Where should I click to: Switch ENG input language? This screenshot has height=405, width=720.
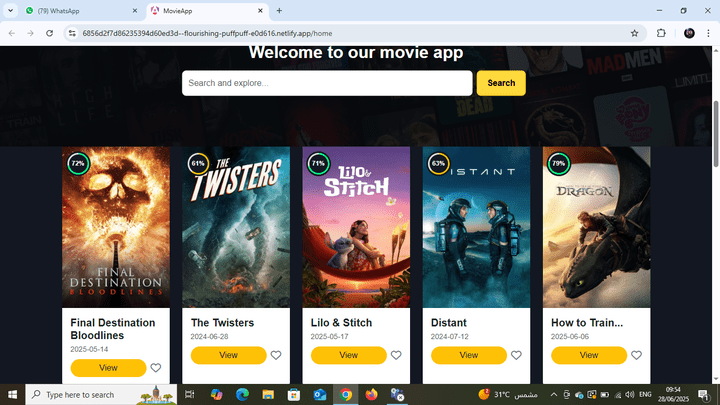pos(645,394)
